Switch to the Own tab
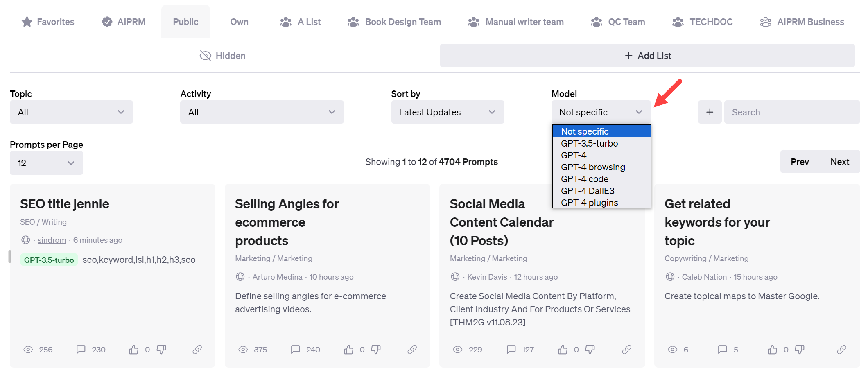The image size is (868, 375). coord(239,22)
